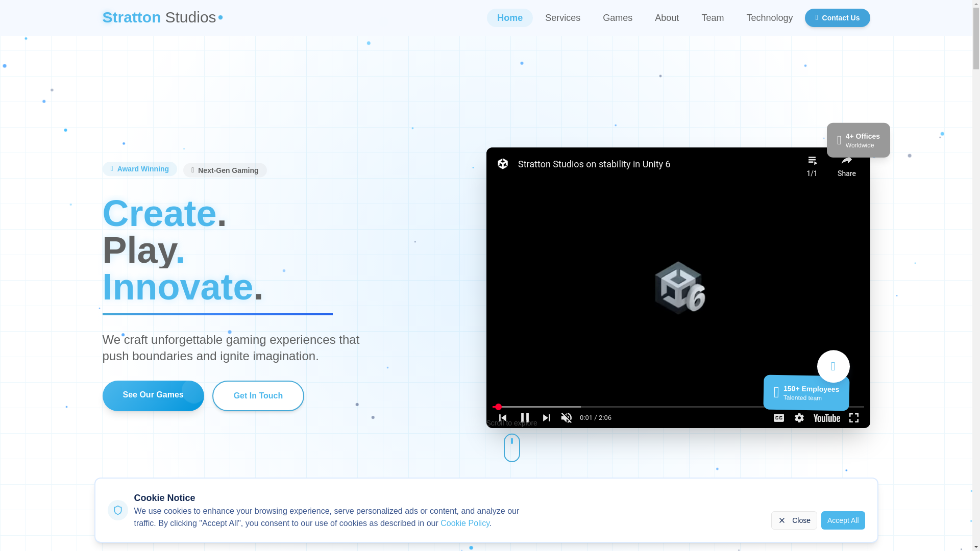
Task: Skip to next video track
Action: pos(547,418)
